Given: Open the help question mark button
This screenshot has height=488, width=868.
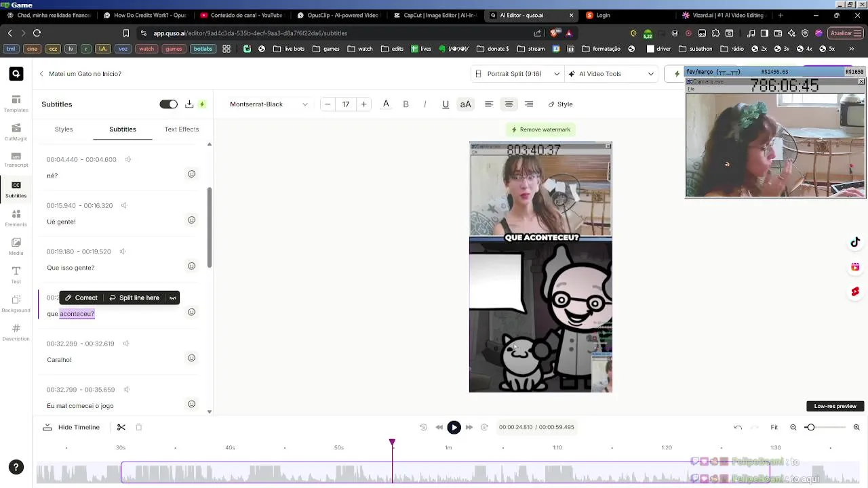Looking at the screenshot, I should (x=16, y=467).
